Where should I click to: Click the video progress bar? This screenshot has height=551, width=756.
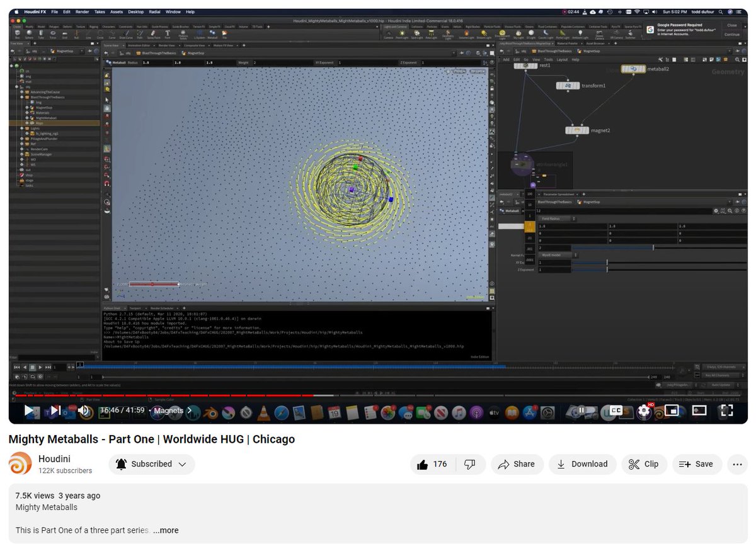(x=378, y=395)
